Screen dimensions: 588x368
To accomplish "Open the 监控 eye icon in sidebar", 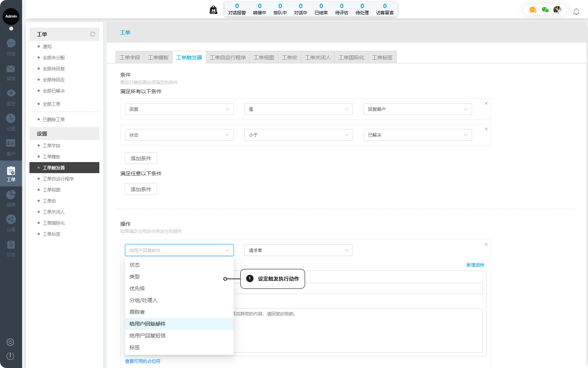I will coord(11,93).
